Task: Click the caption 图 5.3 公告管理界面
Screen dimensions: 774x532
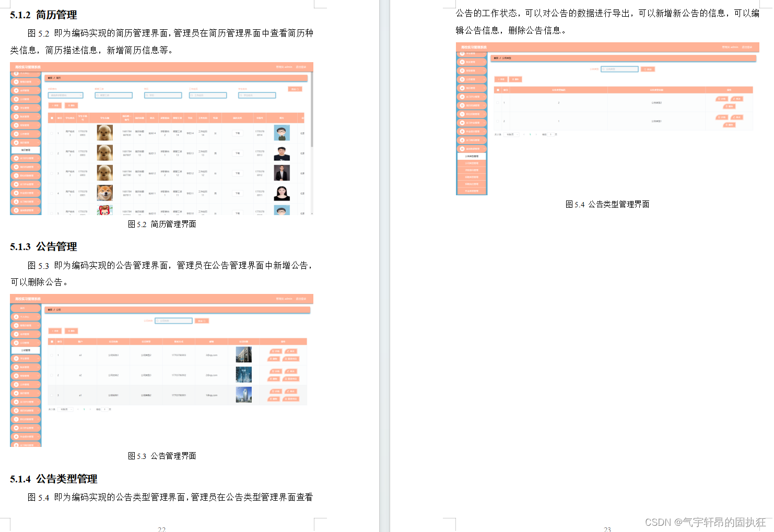Action: pos(162,456)
